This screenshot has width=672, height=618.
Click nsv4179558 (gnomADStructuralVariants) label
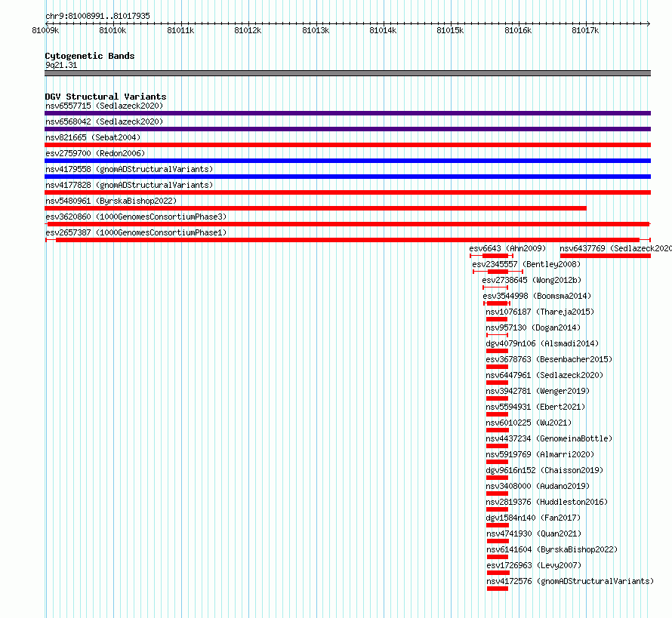(129, 169)
